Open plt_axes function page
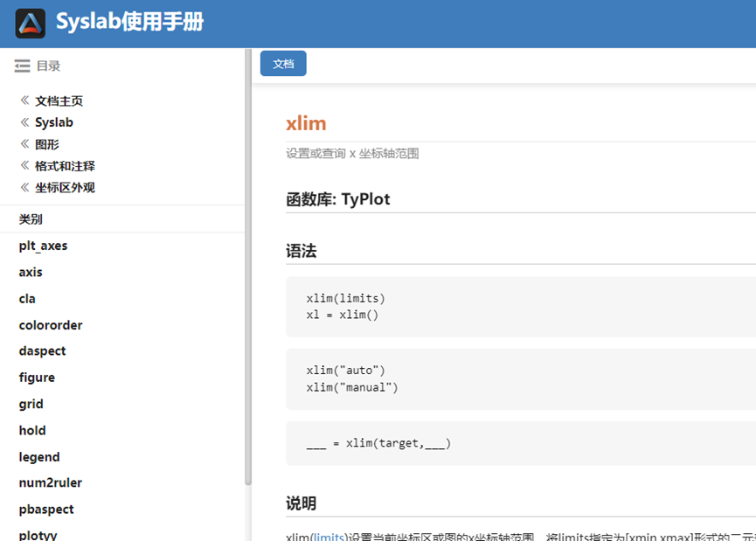 [43, 246]
